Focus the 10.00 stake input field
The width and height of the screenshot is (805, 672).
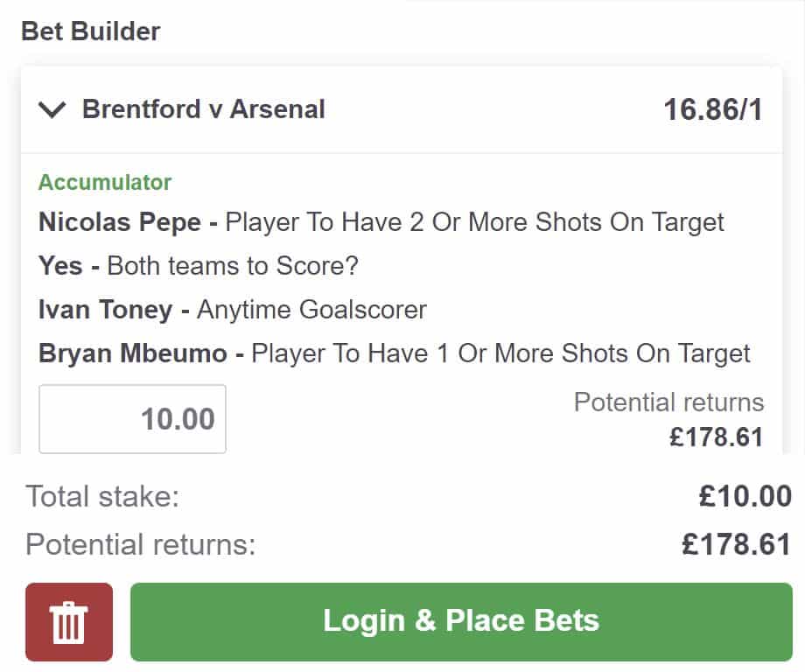(133, 419)
